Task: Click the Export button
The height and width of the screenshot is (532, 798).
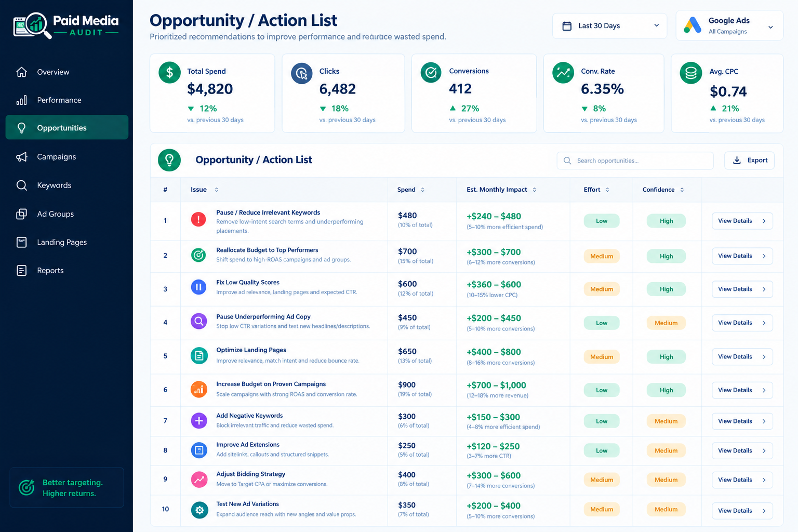Action: (749, 161)
